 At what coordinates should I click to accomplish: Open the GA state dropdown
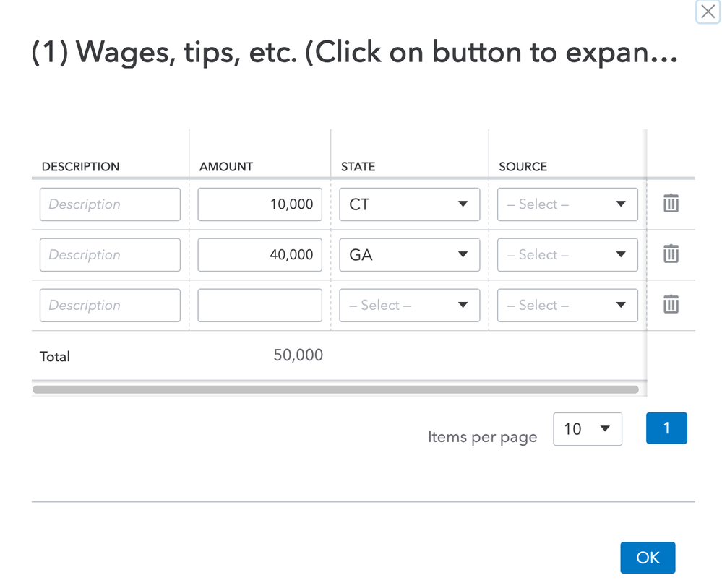(409, 255)
